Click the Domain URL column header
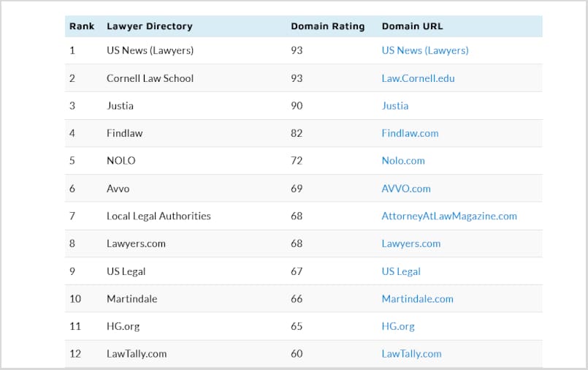This screenshot has height=370, width=588. coord(412,26)
